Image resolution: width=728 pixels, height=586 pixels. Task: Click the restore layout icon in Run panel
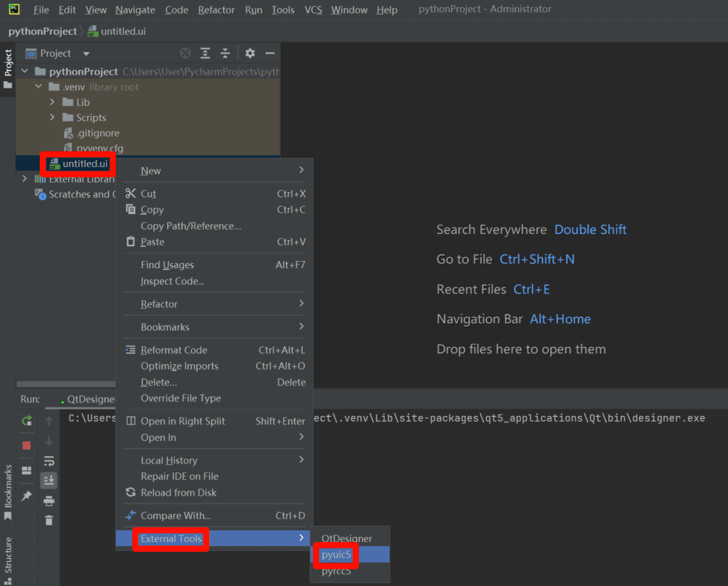[x=27, y=470]
